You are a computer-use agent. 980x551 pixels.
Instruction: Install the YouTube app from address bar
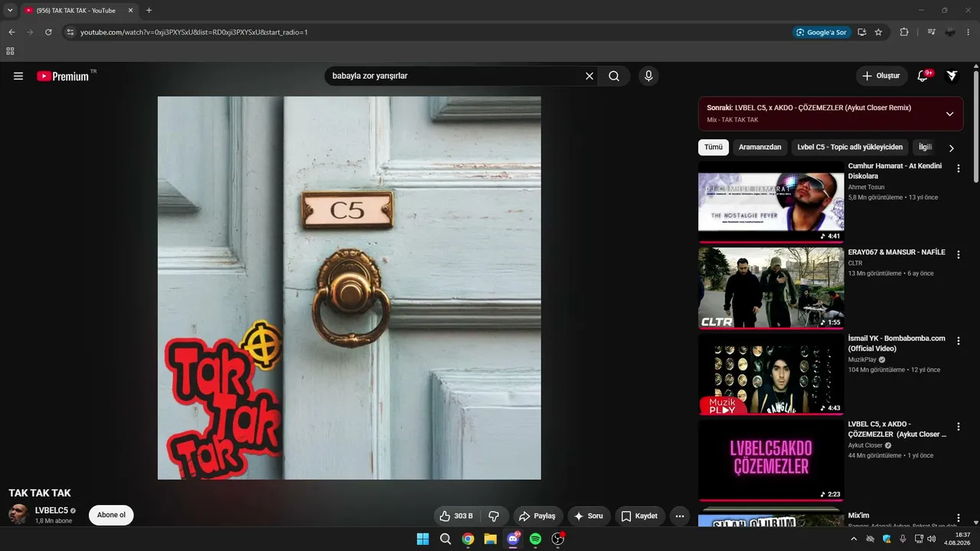click(x=862, y=32)
